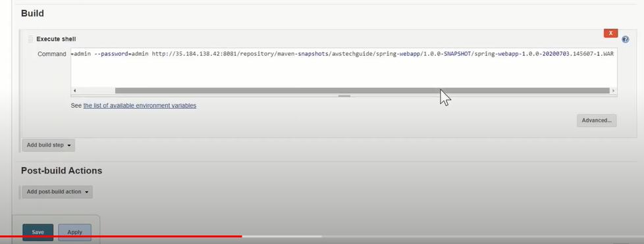Open help for Execute shell step

pyautogui.click(x=625, y=39)
